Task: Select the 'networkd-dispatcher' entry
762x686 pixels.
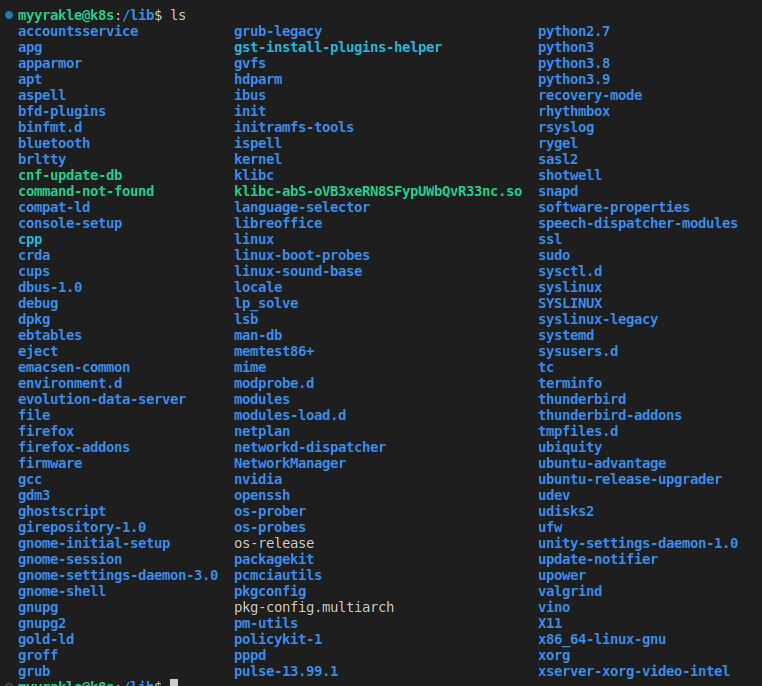Action: [310, 447]
